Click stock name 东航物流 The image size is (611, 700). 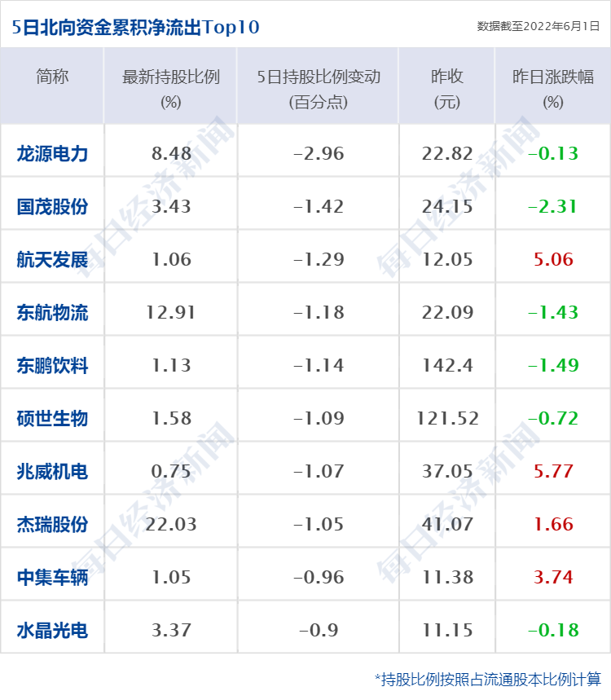(x=52, y=312)
